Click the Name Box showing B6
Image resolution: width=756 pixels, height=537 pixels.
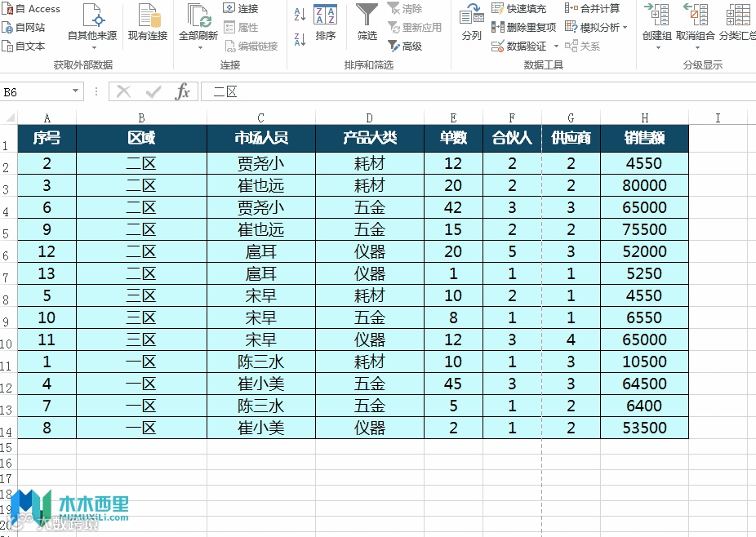coord(35,91)
